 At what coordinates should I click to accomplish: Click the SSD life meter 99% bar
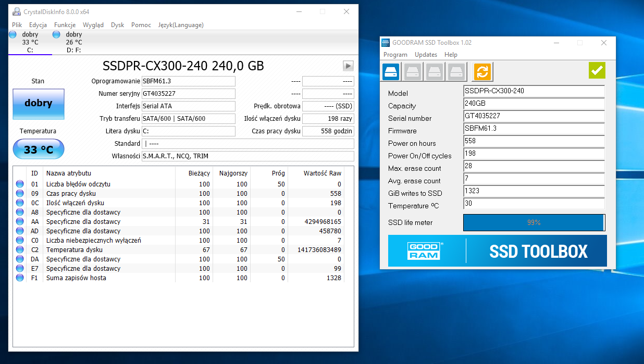click(534, 222)
